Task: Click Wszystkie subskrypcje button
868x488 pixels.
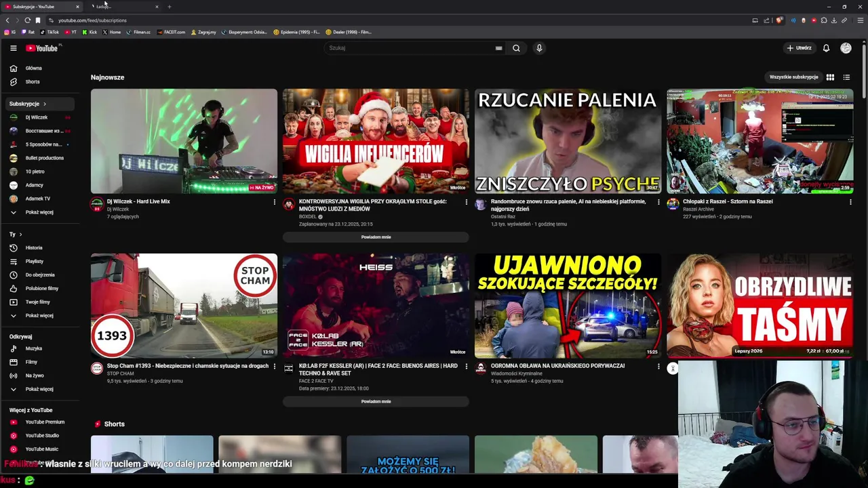Action: pyautogui.click(x=793, y=77)
